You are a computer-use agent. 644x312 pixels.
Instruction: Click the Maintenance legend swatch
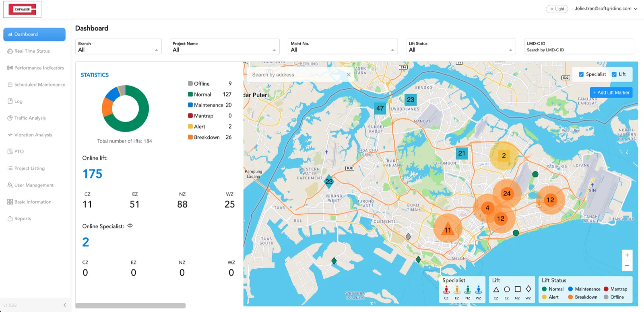pos(190,105)
